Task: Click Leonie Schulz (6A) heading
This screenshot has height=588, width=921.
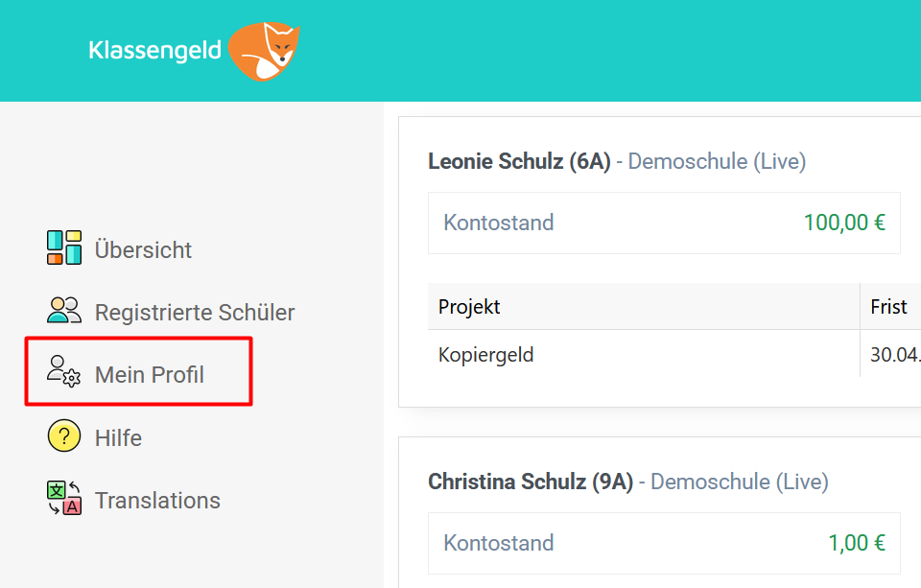Action: click(x=519, y=161)
